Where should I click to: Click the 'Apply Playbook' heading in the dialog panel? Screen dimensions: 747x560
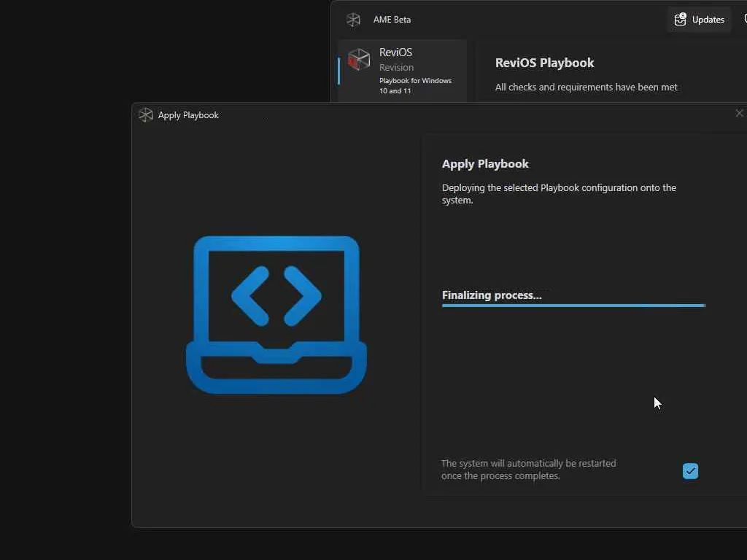[x=485, y=164]
